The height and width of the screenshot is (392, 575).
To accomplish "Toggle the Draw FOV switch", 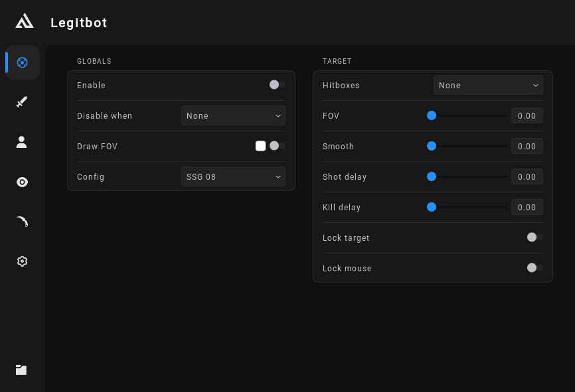I will tap(277, 146).
